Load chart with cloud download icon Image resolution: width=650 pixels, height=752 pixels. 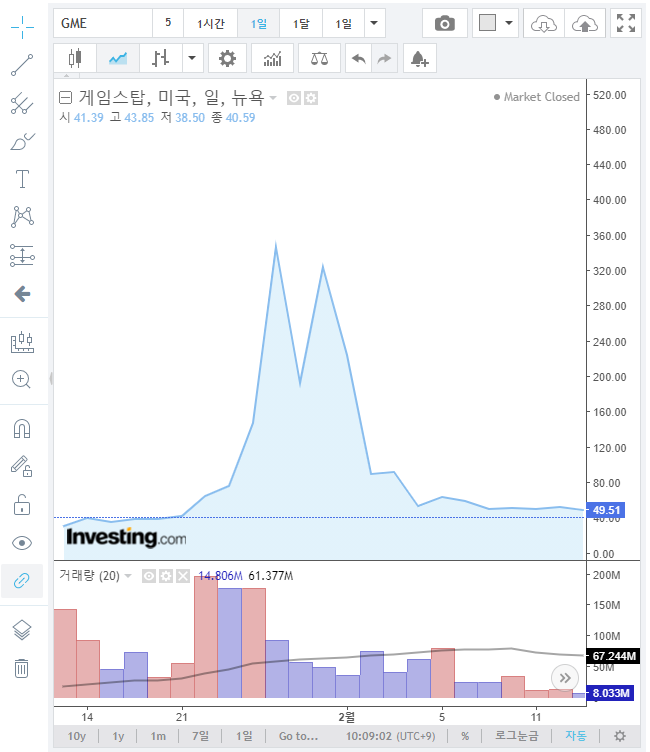pyautogui.click(x=544, y=23)
